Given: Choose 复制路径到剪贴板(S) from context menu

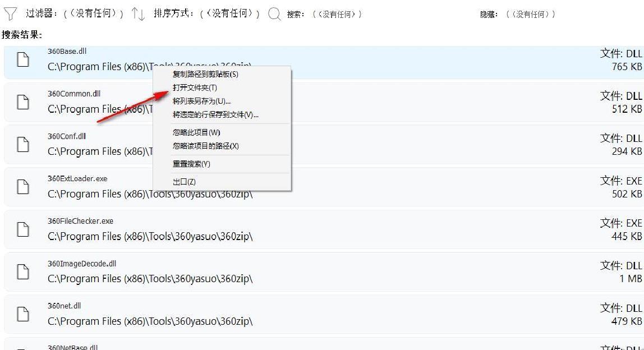Looking at the screenshot, I should tap(205, 75).
